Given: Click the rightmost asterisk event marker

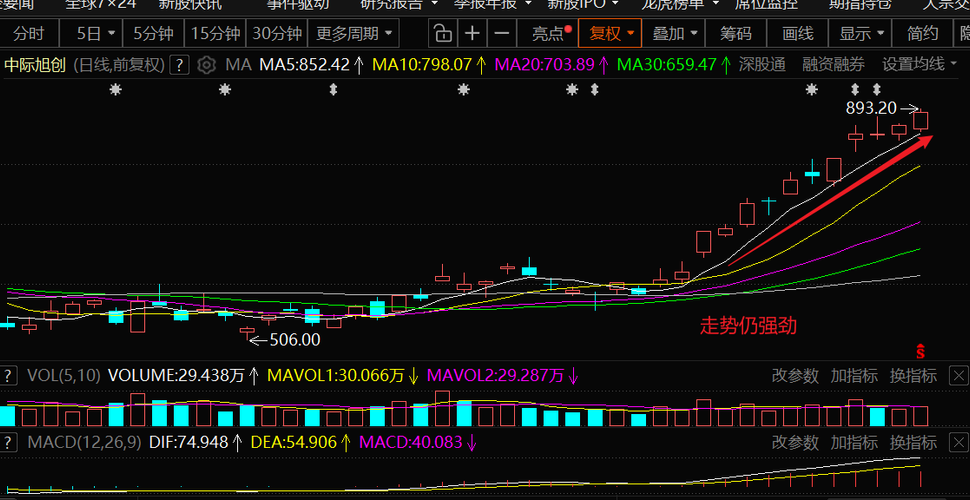Looking at the screenshot, I should point(811,90).
